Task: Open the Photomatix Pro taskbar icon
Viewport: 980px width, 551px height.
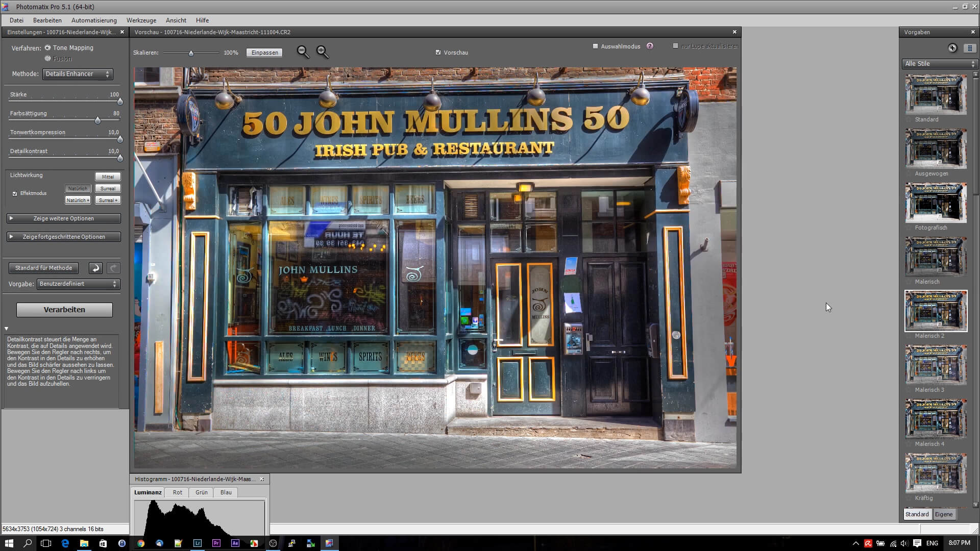Action: click(x=329, y=543)
